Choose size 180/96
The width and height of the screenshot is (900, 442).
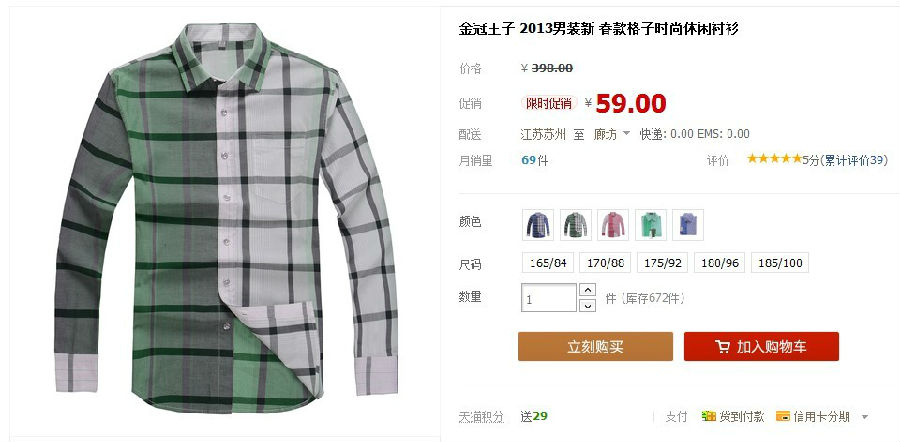click(719, 263)
